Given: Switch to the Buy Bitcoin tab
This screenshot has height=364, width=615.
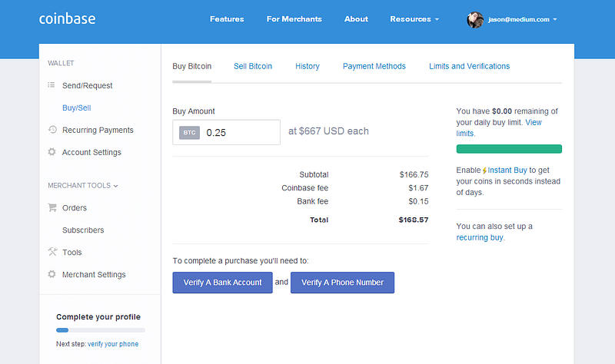Looking at the screenshot, I should coord(191,66).
